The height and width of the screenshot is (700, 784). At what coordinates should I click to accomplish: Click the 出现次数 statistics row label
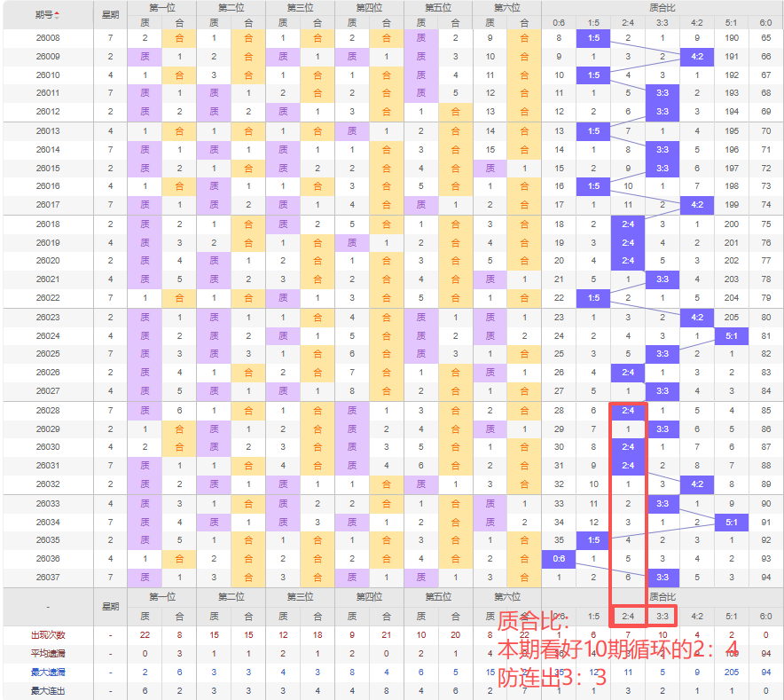48,635
